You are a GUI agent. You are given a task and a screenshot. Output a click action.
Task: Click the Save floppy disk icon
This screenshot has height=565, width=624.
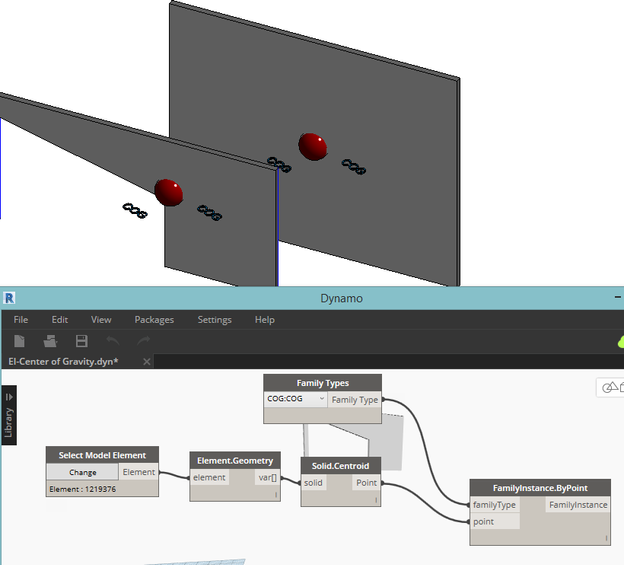pyautogui.click(x=82, y=341)
